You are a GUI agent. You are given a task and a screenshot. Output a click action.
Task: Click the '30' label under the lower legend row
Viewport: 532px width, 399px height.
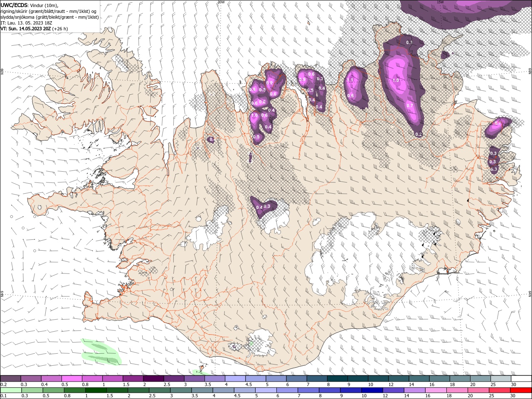pyautogui.click(x=512, y=396)
